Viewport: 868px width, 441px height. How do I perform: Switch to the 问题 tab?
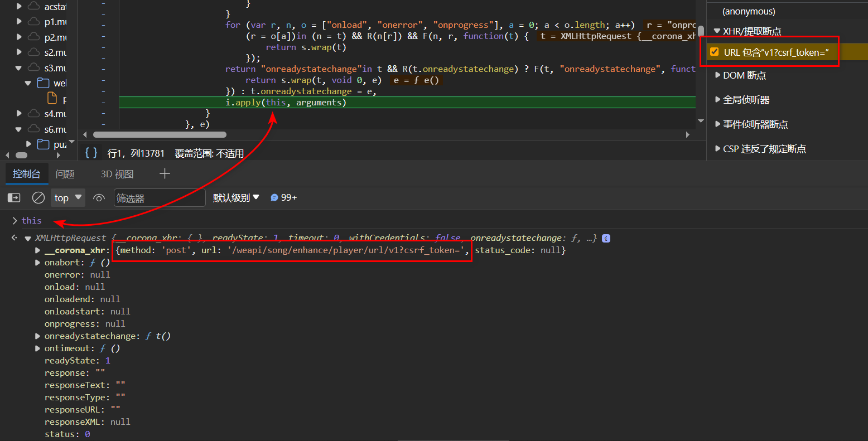click(65, 174)
